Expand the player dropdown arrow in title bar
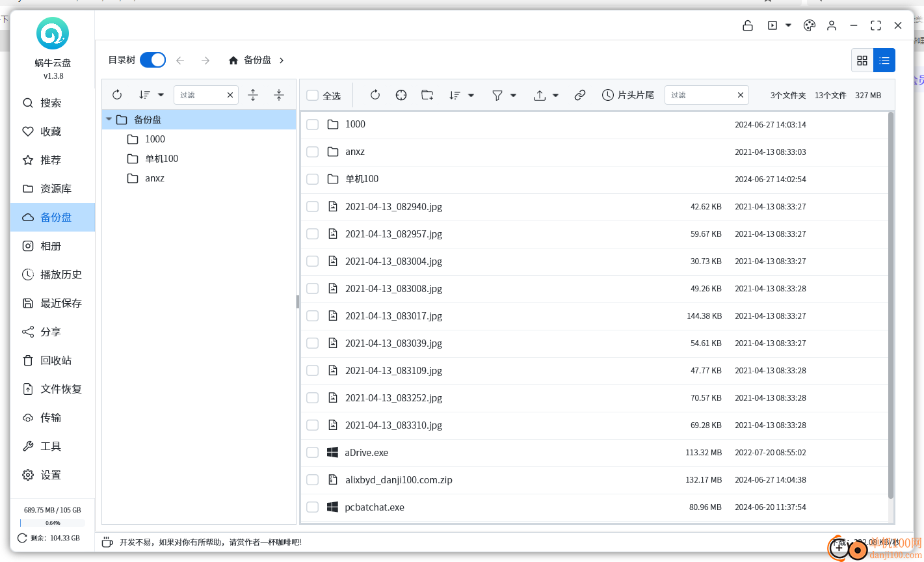The width and height of the screenshot is (924, 562). pyautogui.click(x=788, y=25)
